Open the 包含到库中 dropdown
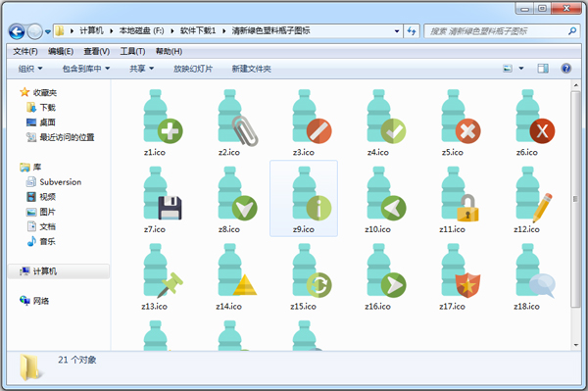This screenshot has width=588, height=391. pos(86,69)
